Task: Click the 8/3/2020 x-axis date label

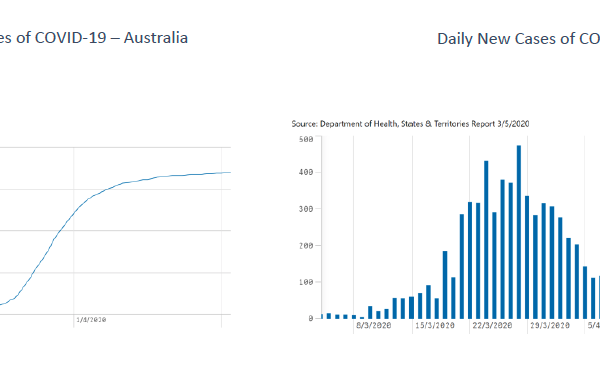Action: (x=373, y=326)
